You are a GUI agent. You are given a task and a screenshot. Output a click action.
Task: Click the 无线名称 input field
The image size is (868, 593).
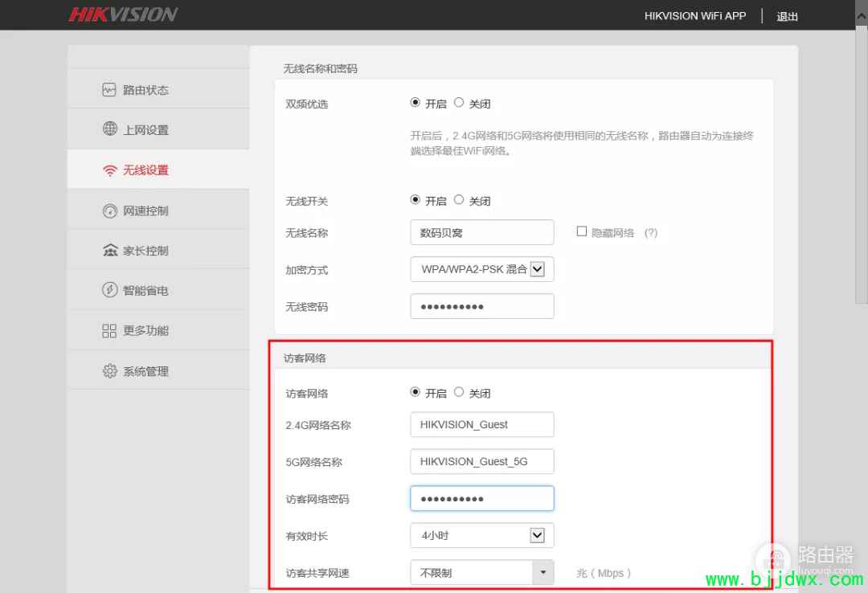[x=482, y=232]
